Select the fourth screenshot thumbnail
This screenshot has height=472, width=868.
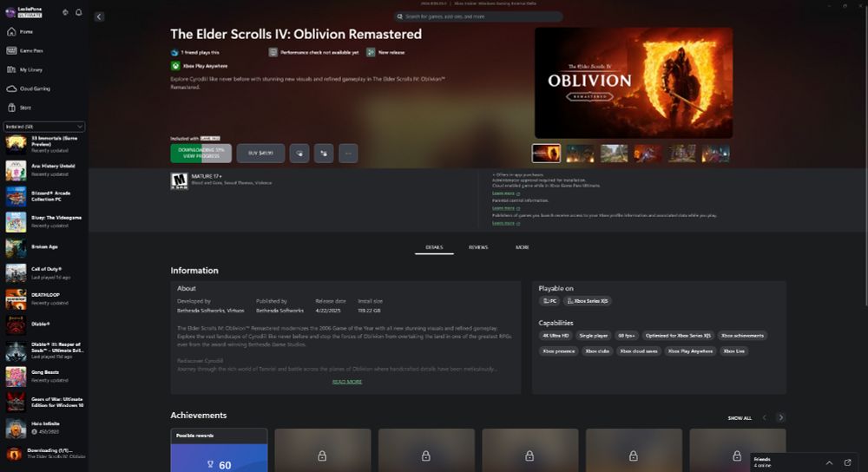(648, 154)
